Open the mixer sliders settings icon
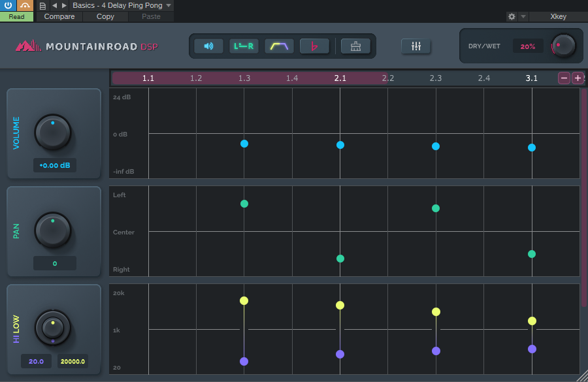 coord(416,46)
